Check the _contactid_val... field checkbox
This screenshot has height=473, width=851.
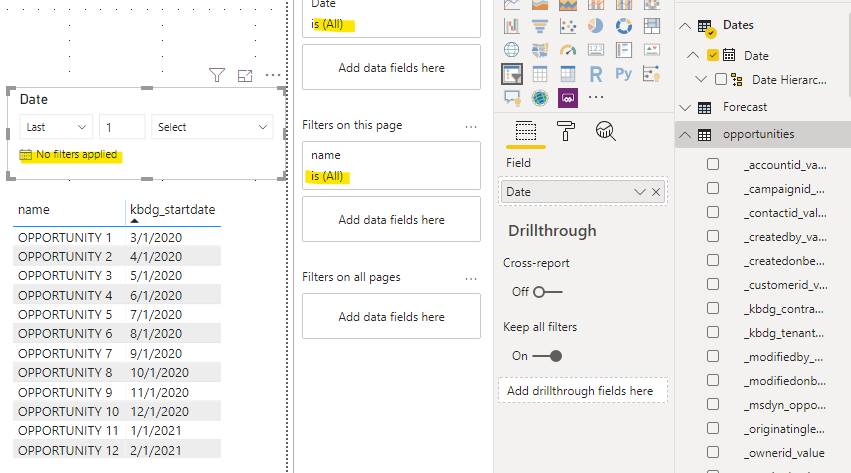[713, 212]
